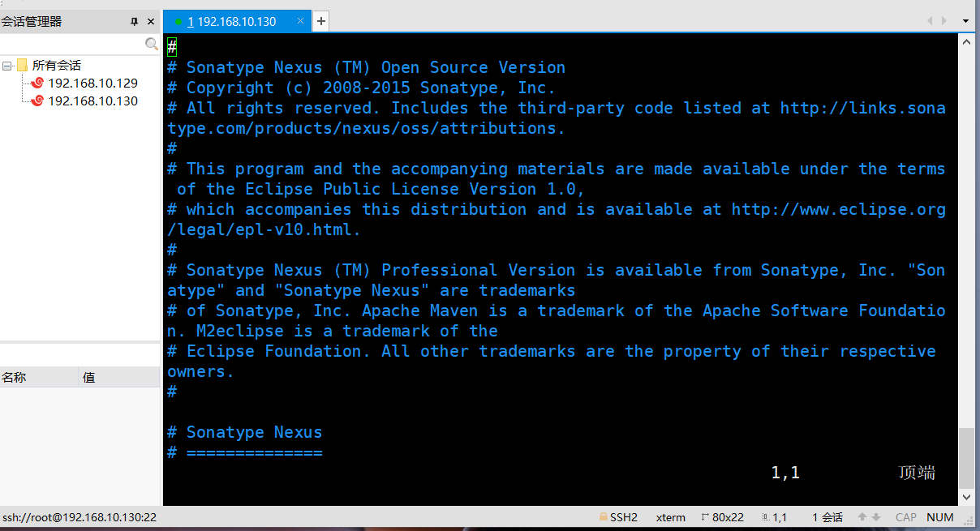Click the '/legal/epl-v10.html.' terminal text
980x531 pixels.
pos(264,229)
